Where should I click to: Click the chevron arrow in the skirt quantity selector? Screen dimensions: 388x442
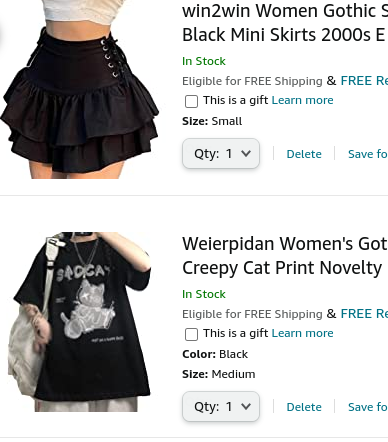tap(246, 154)
